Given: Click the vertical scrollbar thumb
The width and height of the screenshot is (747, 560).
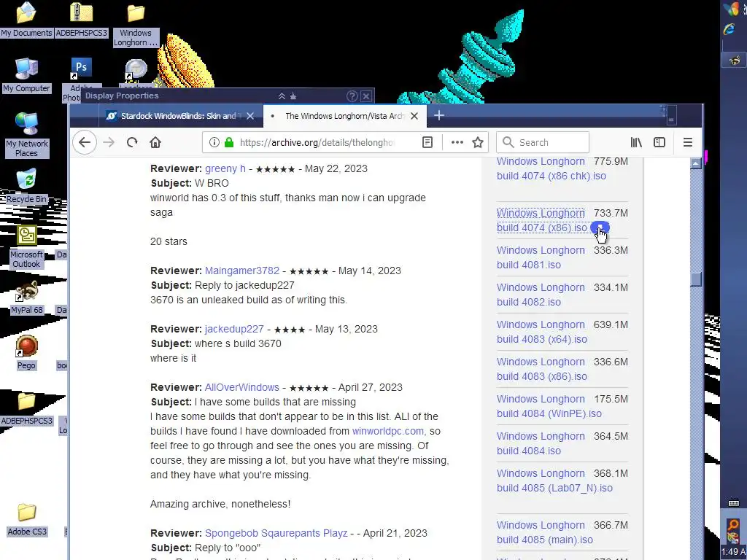Looking at the screenshot, I should 695,279.
